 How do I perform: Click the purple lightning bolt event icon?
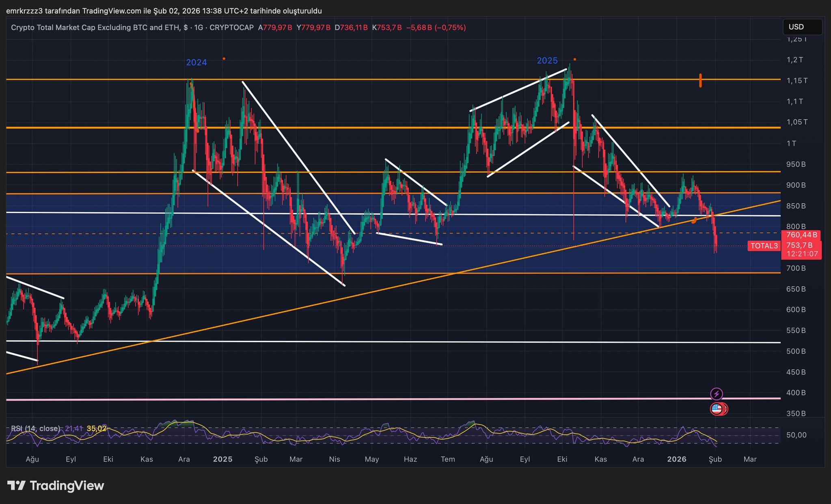(717, 394)
